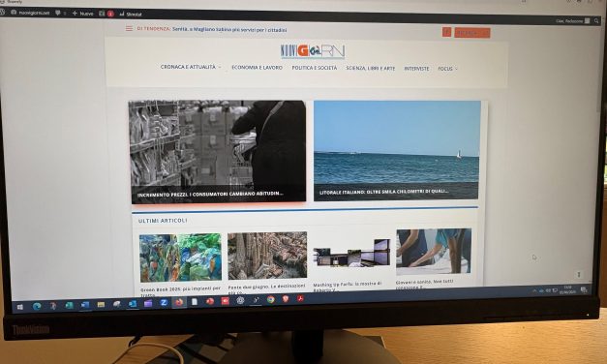Click the Ultimi Articoli heading

[x=163, y=221]
